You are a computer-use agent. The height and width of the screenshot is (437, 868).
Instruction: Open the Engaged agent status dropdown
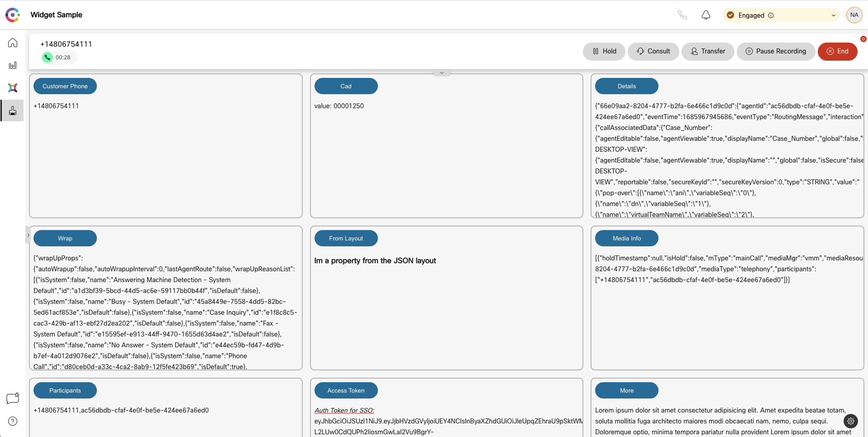click(x=781, y=15)
